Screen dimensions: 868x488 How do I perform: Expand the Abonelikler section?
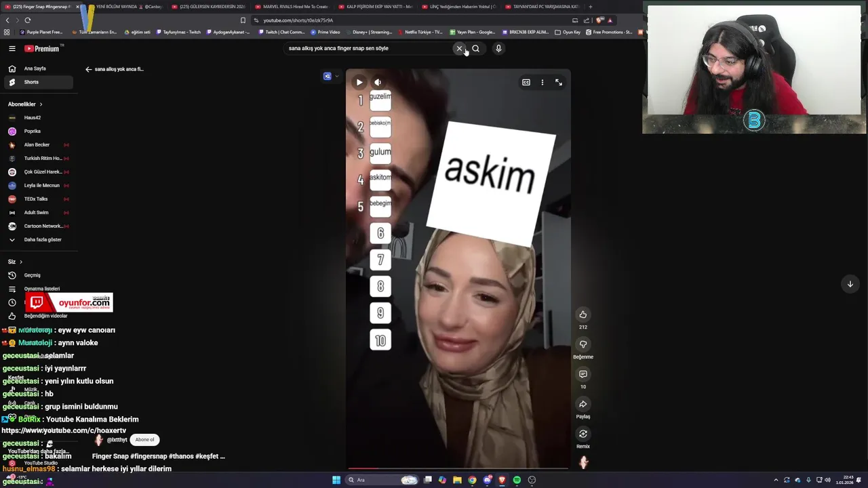click(25, 104)
